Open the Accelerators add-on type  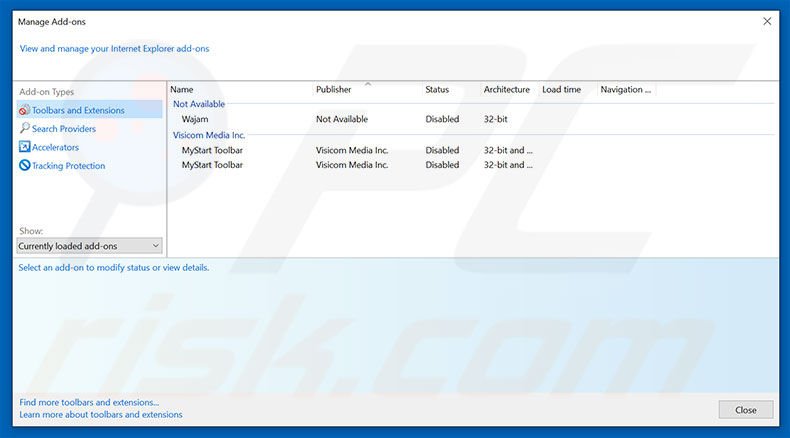click(55, 147)
